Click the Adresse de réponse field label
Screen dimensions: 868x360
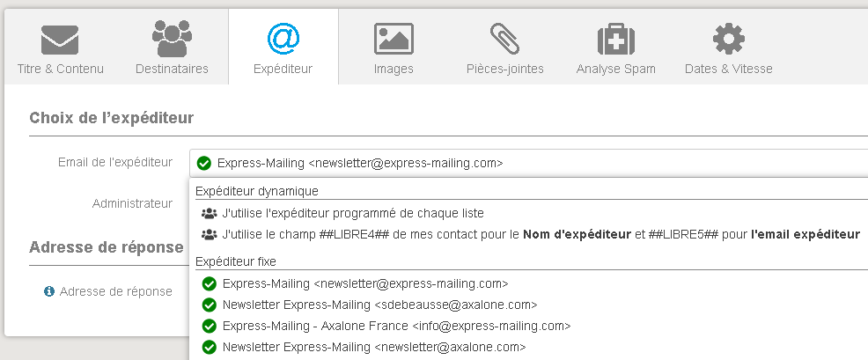(x=115, y=291)
